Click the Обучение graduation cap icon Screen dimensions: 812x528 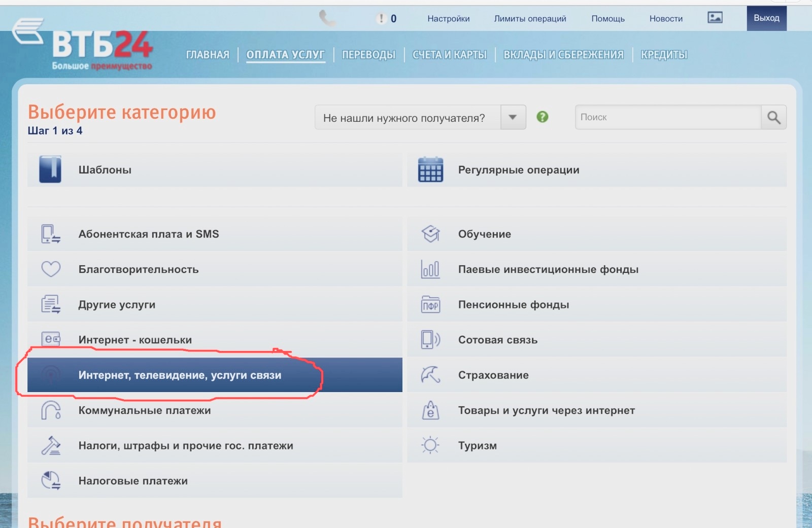coord(430,234)
